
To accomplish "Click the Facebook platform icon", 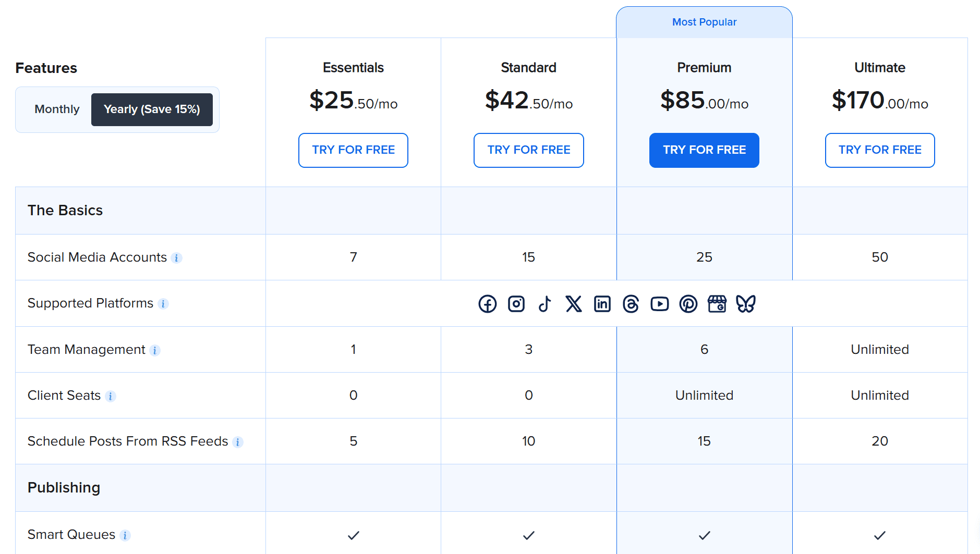I will (x=487, y=304).
